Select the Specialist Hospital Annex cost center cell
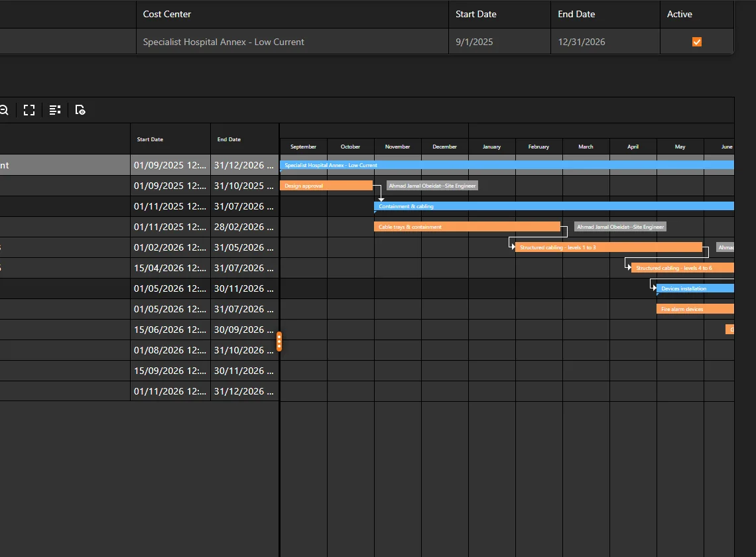756x557 pixels. point(292,42)
